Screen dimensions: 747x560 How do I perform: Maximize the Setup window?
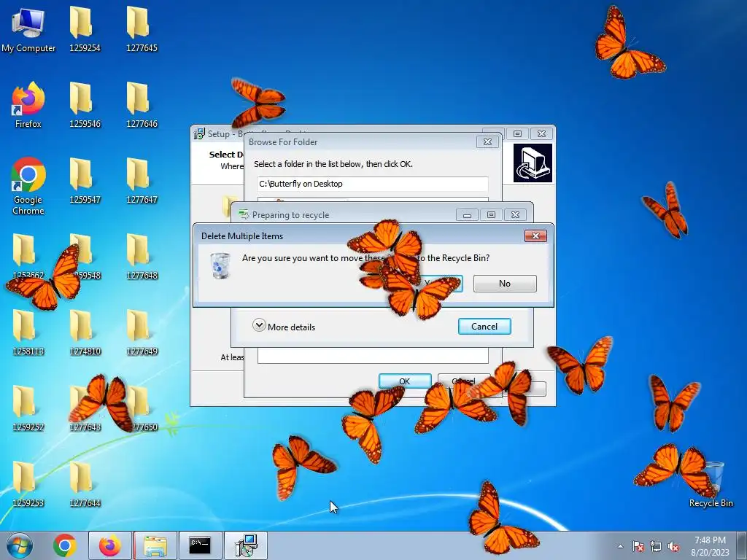517,134
